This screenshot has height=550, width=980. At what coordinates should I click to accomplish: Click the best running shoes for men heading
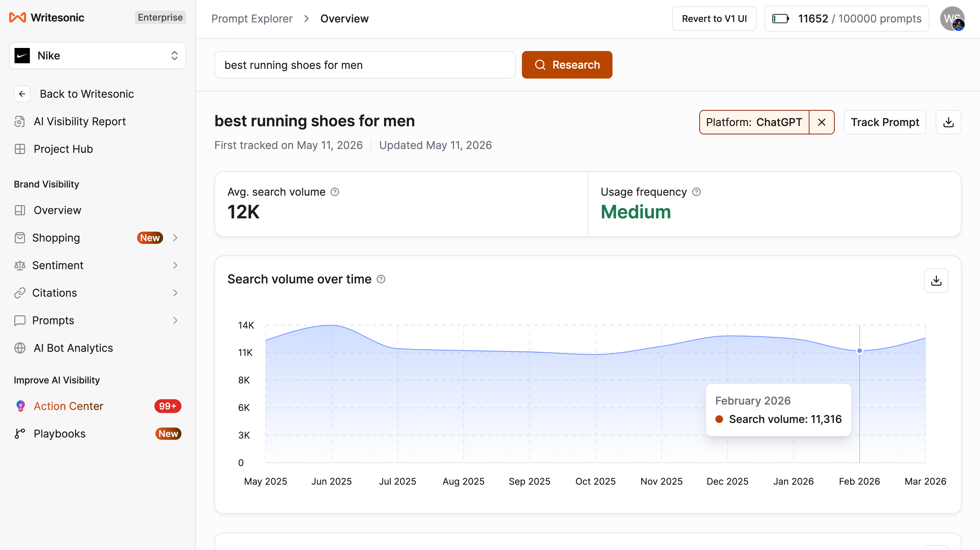[x=315, y=121]
